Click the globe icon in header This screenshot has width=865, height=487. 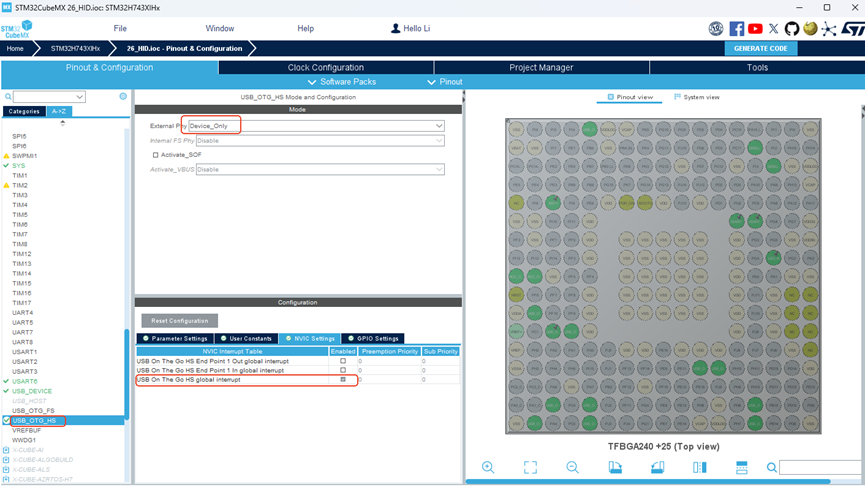810,28
